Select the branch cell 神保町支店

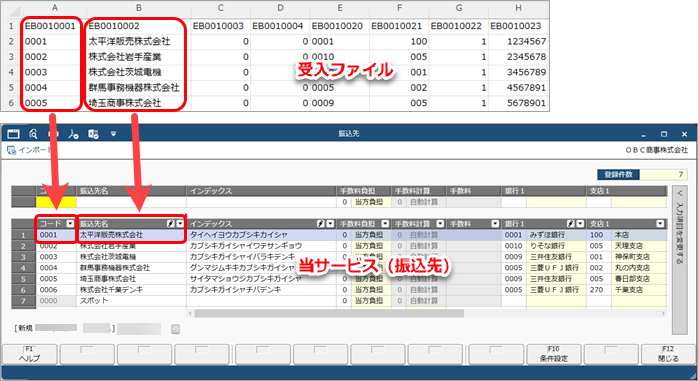pyautogui.click(x=639, y=257)
